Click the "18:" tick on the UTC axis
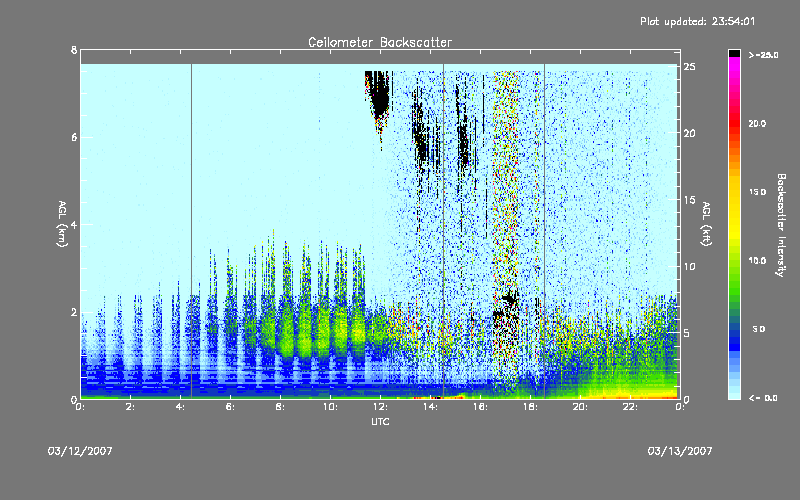 (530, 407)
